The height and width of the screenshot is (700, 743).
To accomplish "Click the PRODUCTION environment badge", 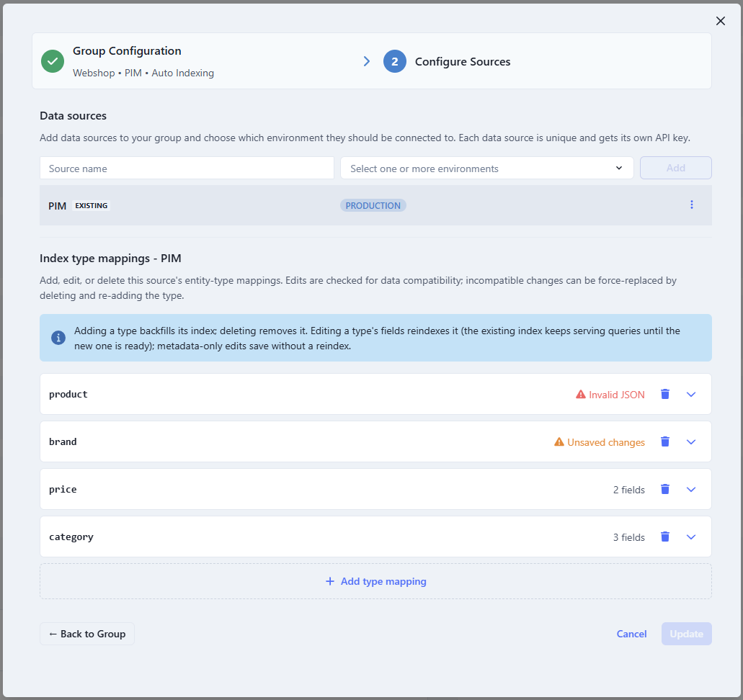I will [373, 205].
